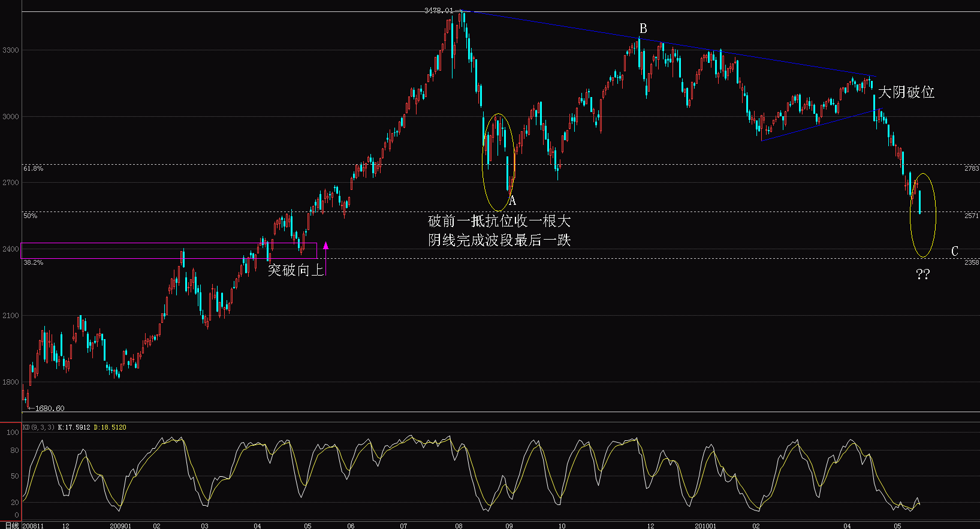The height and width of the screenshot is (529, 980).
Task: Click the 50% retracement label
Action: point(30,216)
